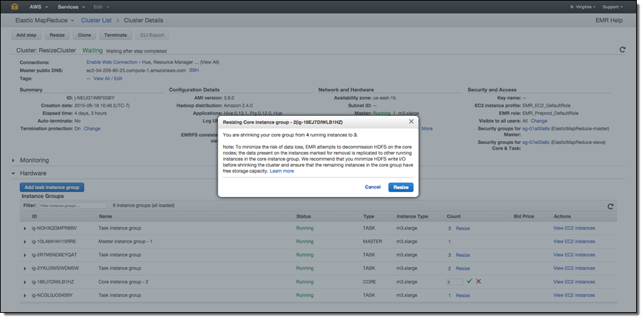This screenshot has height=320, width=644.
Task: Close the resize dialog with the X
Action: coord(411,122)
